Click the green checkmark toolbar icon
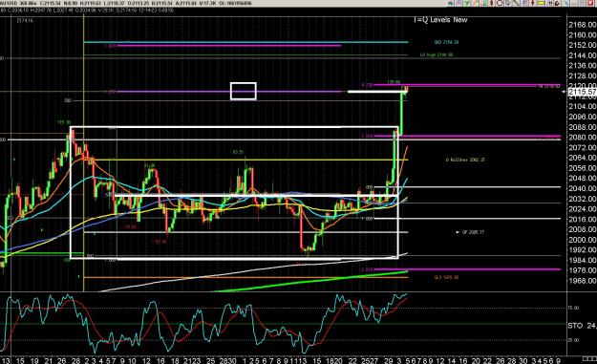Viewport: 597px width, 364px height. pyautogui.click(x=466, y=3)
